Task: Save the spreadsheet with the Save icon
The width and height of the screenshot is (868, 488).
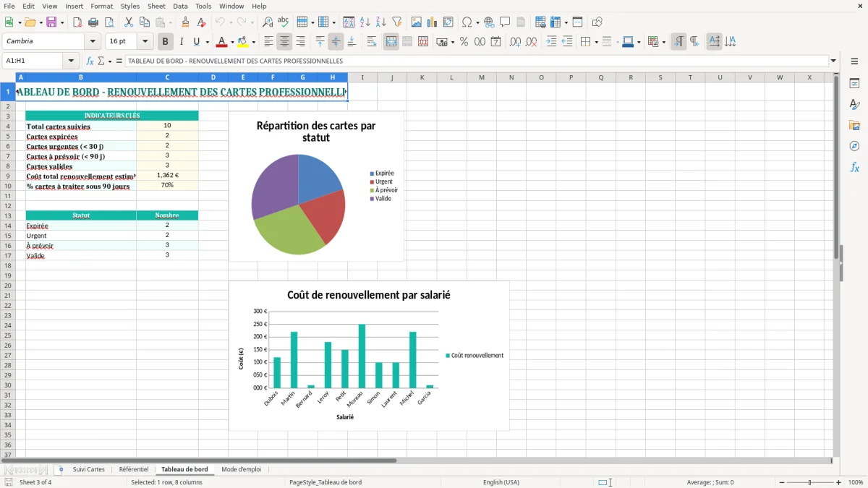Action: 51,22
